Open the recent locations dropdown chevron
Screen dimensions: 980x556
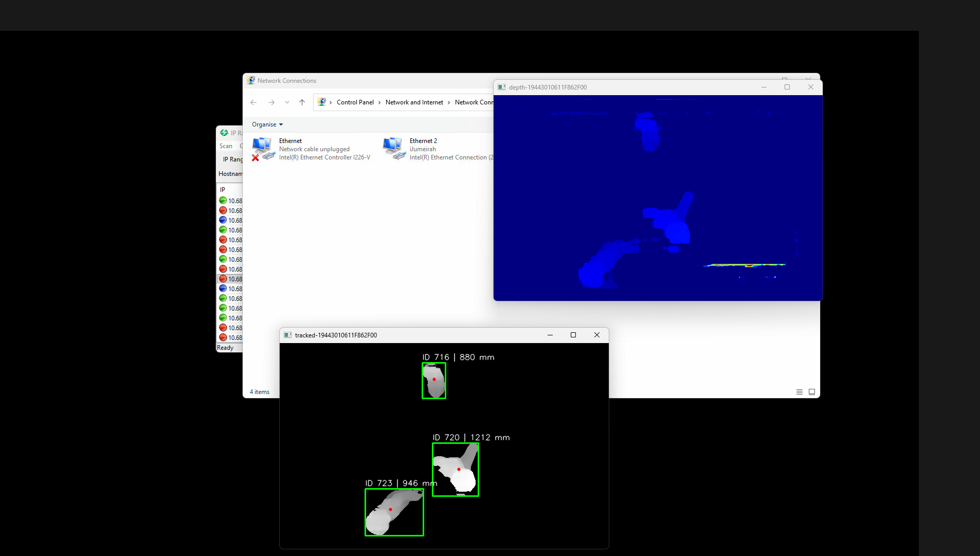click(287, 102)
